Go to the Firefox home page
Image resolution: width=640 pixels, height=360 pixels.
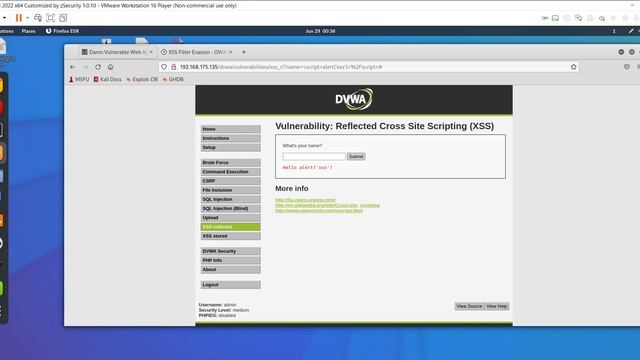coord(111,67)
